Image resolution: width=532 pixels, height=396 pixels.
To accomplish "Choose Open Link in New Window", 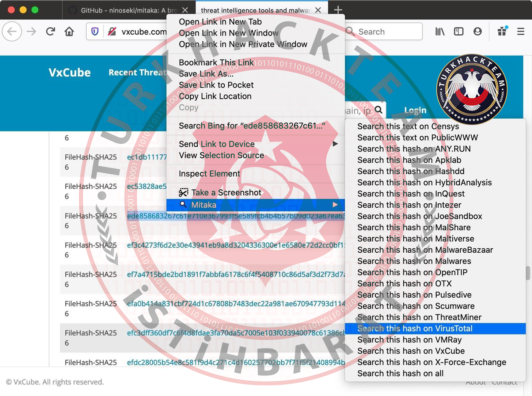I will (x=255, y=33).
